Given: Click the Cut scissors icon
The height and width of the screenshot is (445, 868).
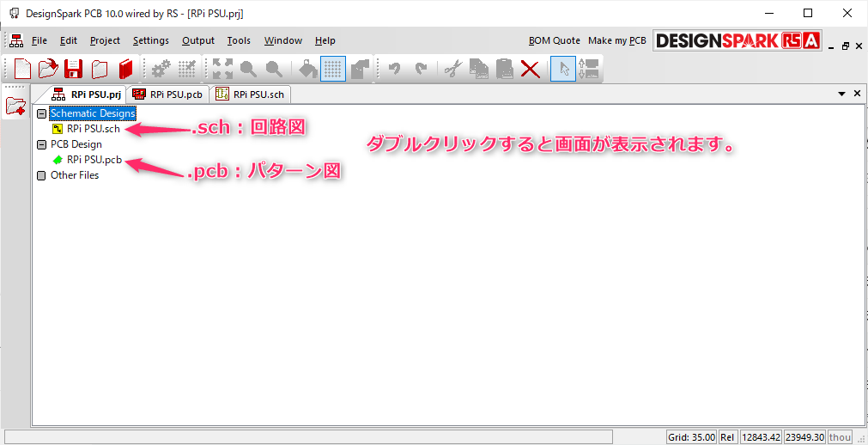Looking at the screenshot, I should pyautogui.click(x=453, y=70).
